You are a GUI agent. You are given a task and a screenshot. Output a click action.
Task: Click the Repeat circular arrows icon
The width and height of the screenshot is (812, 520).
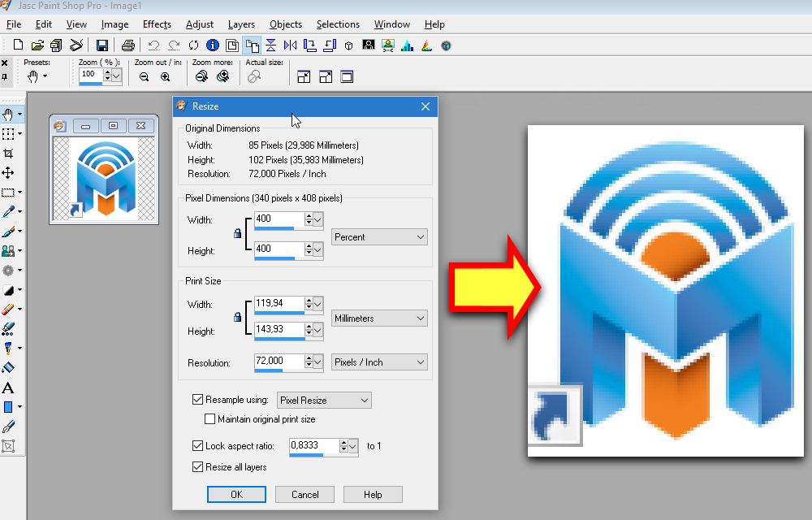coord(193,45)
